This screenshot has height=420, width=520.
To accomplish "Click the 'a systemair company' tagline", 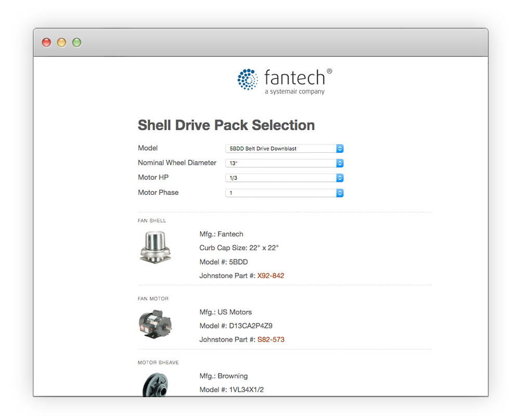I will click(x=294, y=91).
